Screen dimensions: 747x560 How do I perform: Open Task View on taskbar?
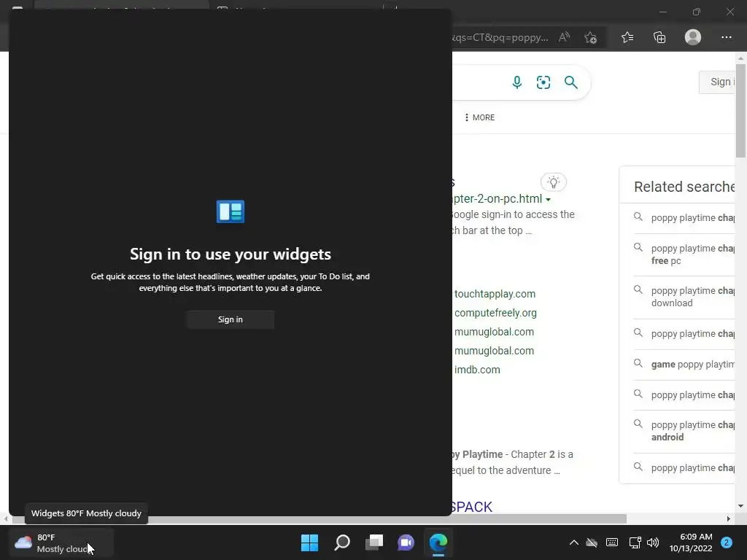[x=374, y=542]
